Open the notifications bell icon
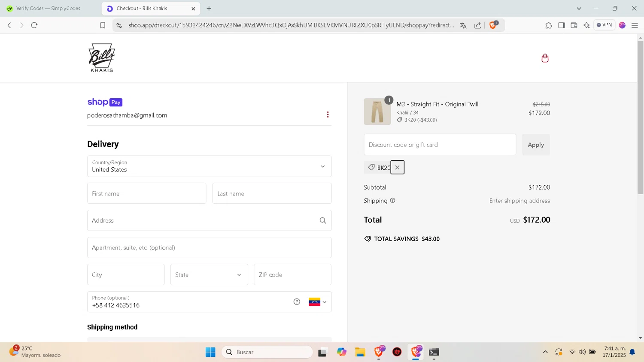The width and height of the screenshot is (644, 362). pos(632,352)
